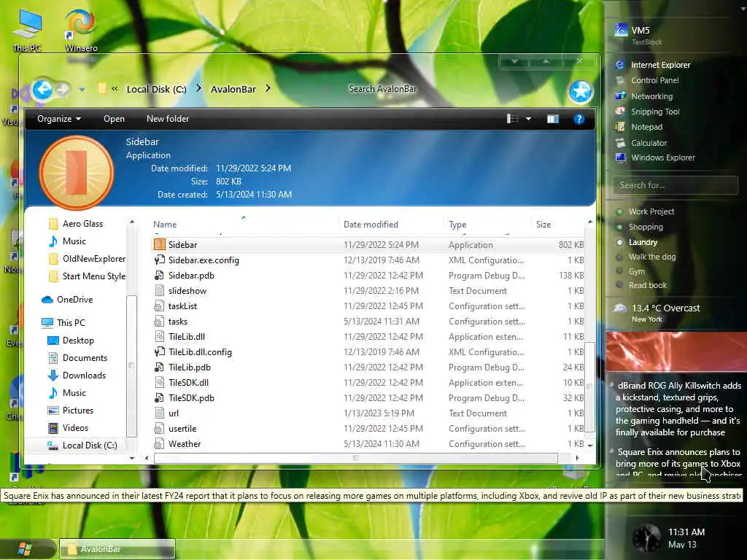
Task: Open Pictures in navigation pane
Action: click(x=71, y=410)
